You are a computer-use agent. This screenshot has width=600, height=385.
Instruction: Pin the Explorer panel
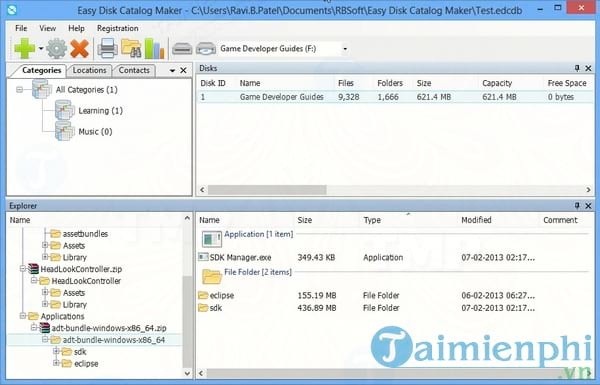pos(577,206)
